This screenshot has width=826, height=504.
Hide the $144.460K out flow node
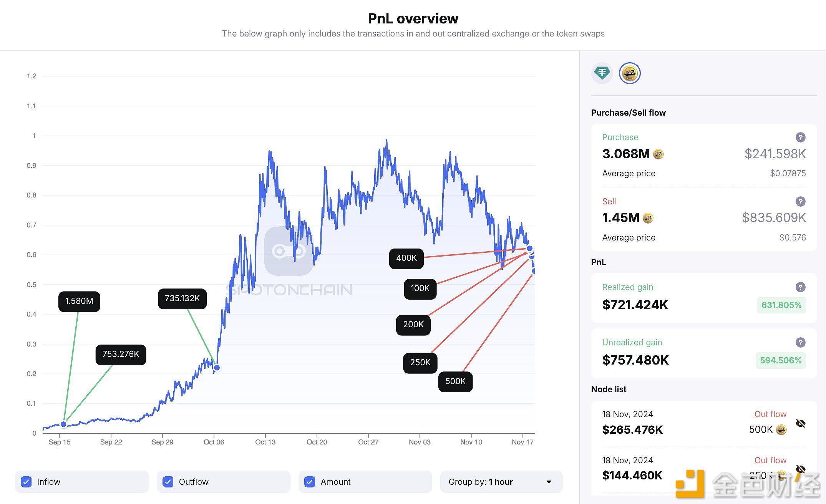800,469
